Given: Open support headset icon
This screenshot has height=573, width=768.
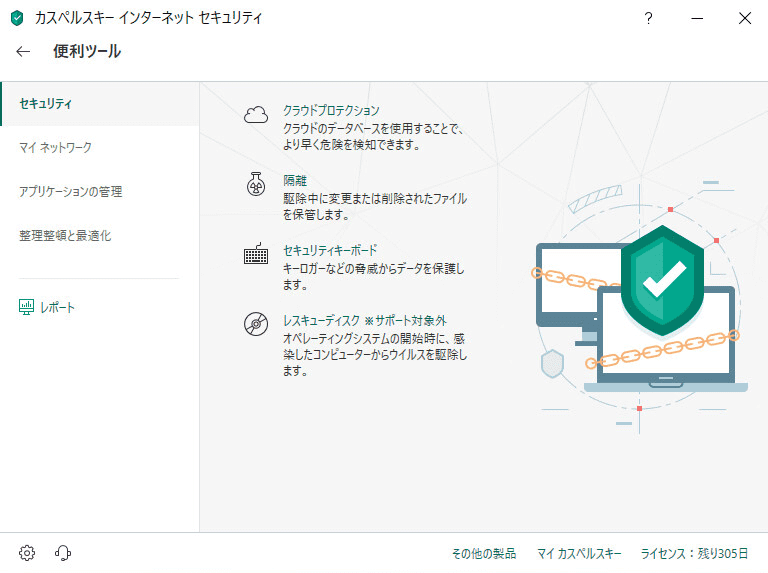Looking at the screenshot, I should click(x=63, y=553).
